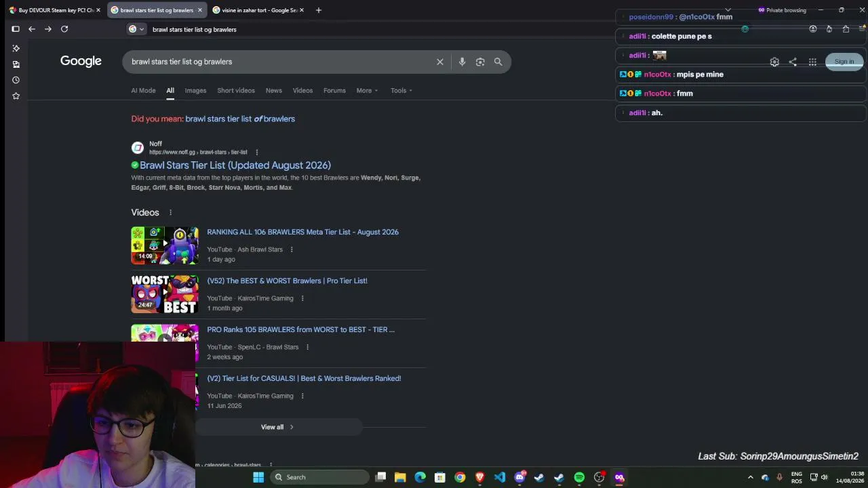
Task: Open RANKING ALL 106 BRAWLERS video link
Action: 302,232
